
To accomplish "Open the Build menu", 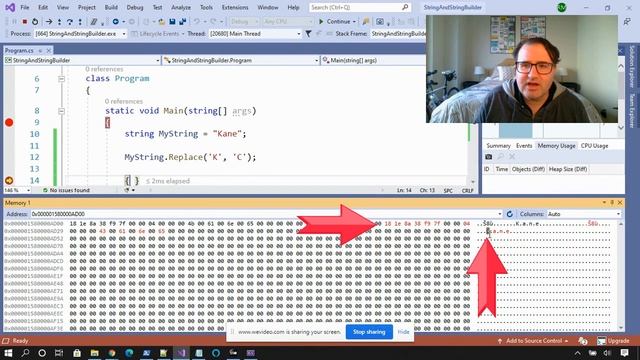I will [x=111, y=7].
